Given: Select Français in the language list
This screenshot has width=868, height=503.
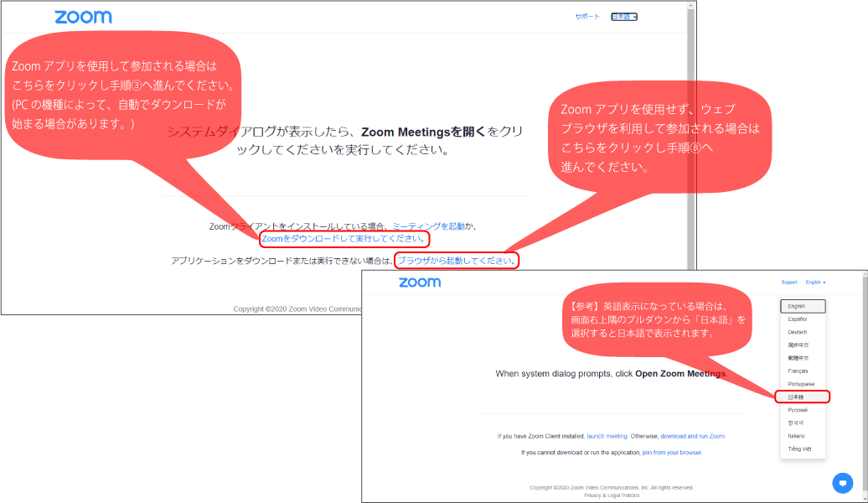Looking at the screenshot, I should (803, 371).
